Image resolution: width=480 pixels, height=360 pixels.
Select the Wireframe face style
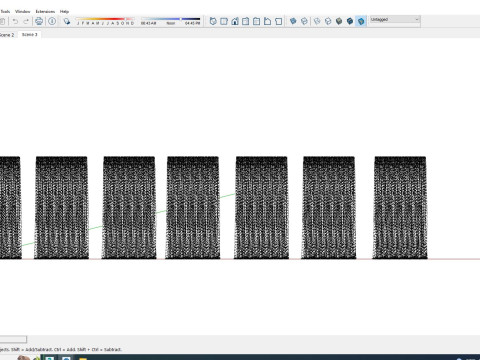coord(317,21)
